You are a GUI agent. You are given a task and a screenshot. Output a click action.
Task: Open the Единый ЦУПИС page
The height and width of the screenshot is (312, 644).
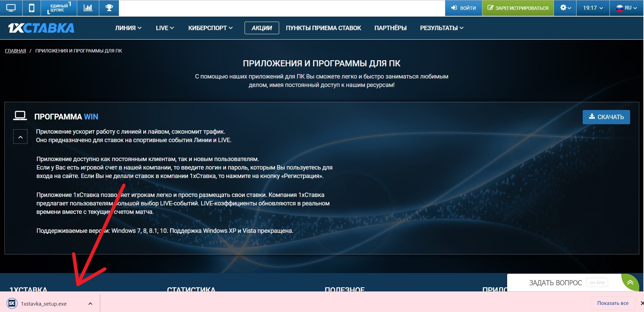[59, 8]
